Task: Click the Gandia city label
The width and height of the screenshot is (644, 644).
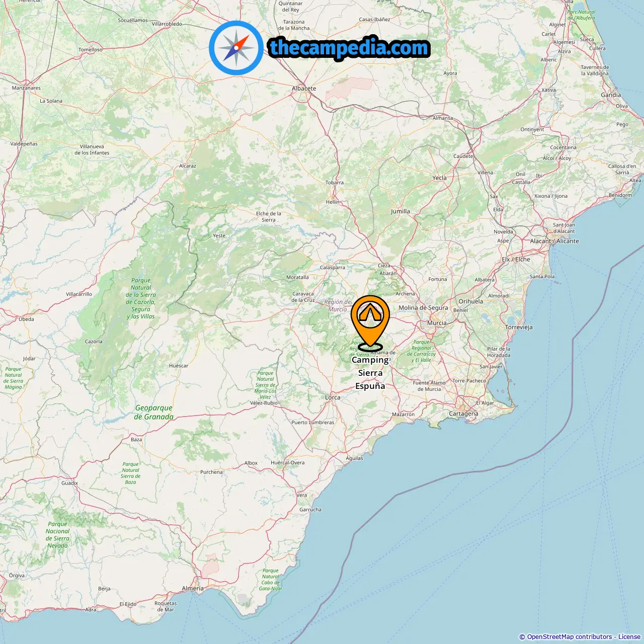Action: point(611,95)
